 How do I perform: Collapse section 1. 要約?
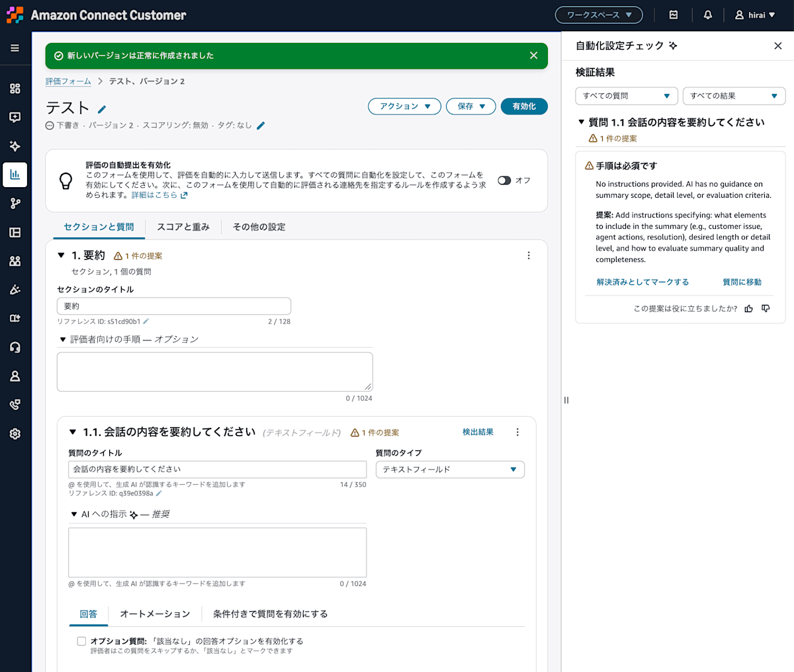click(62, 255)
